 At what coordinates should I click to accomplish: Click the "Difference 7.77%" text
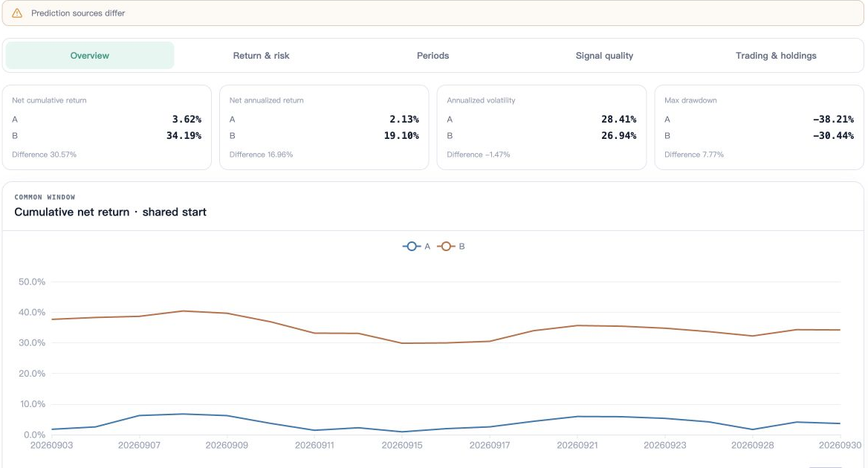[x=694, y=155]
